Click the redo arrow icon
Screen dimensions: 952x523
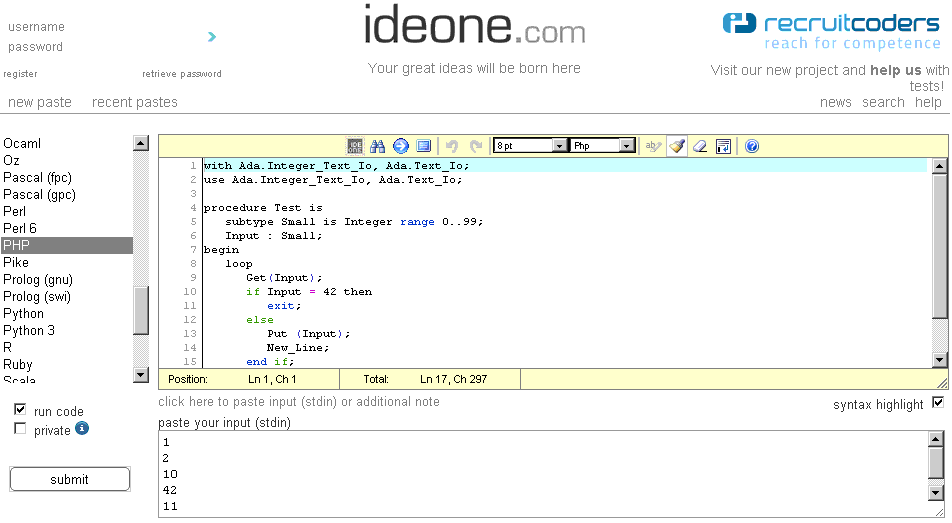tap(475, 146)
